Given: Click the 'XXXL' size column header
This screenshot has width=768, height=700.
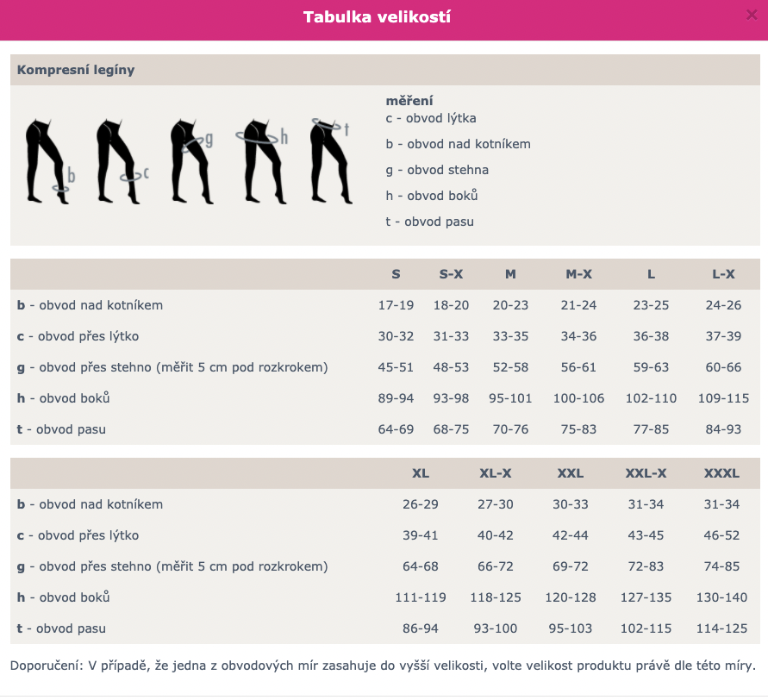Looking at the screenshot, I should [721, 473].
